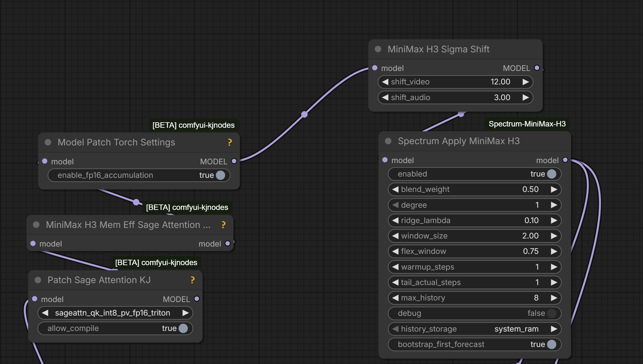Screen dimensions: 643x364
Task: Click MODEL output dot on Patch Sage Attention KJ
Action: 197,299
